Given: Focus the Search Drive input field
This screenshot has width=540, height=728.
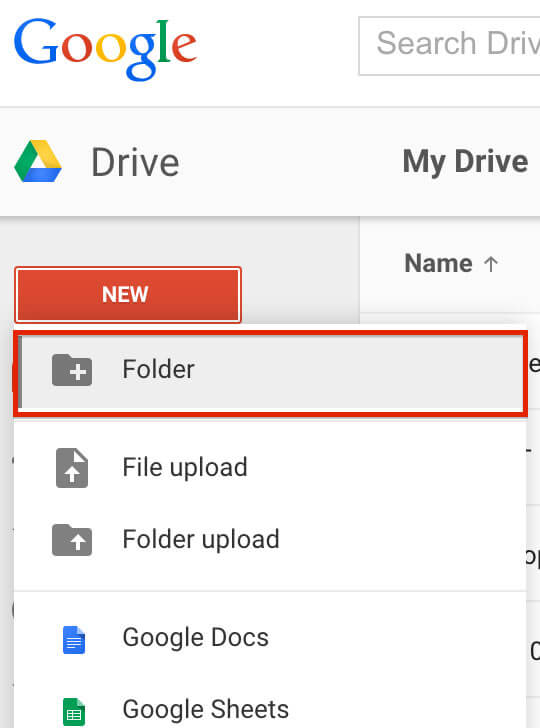Looking at the screenshot, I should click(449, 46).
